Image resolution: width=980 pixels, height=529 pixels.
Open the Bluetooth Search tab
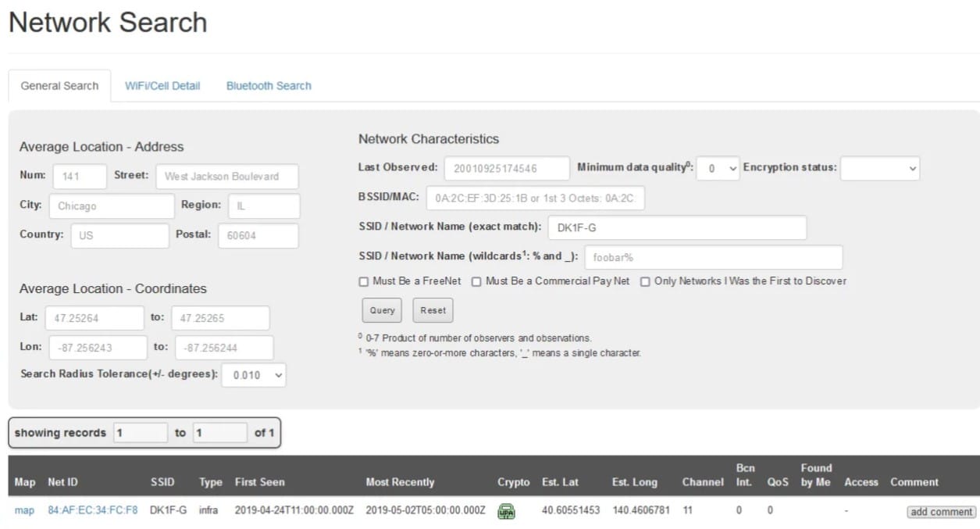(x=269, y=86)
